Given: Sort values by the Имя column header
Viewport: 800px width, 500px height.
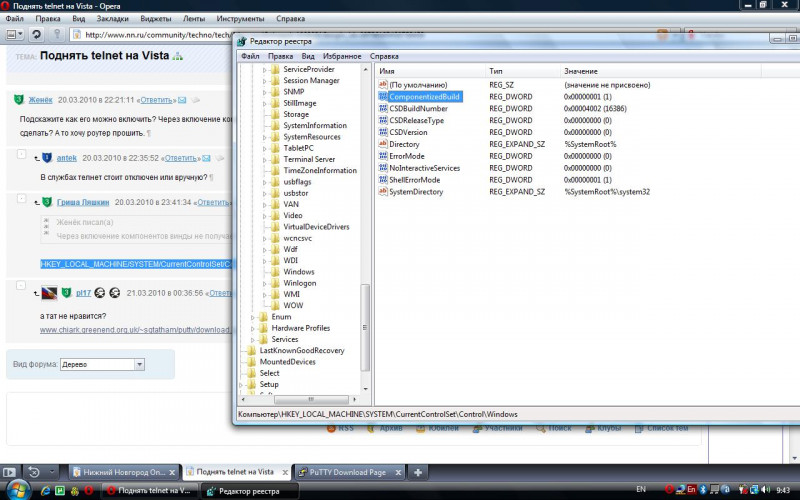Looking at the screenshot, I should tap(430, 71).
